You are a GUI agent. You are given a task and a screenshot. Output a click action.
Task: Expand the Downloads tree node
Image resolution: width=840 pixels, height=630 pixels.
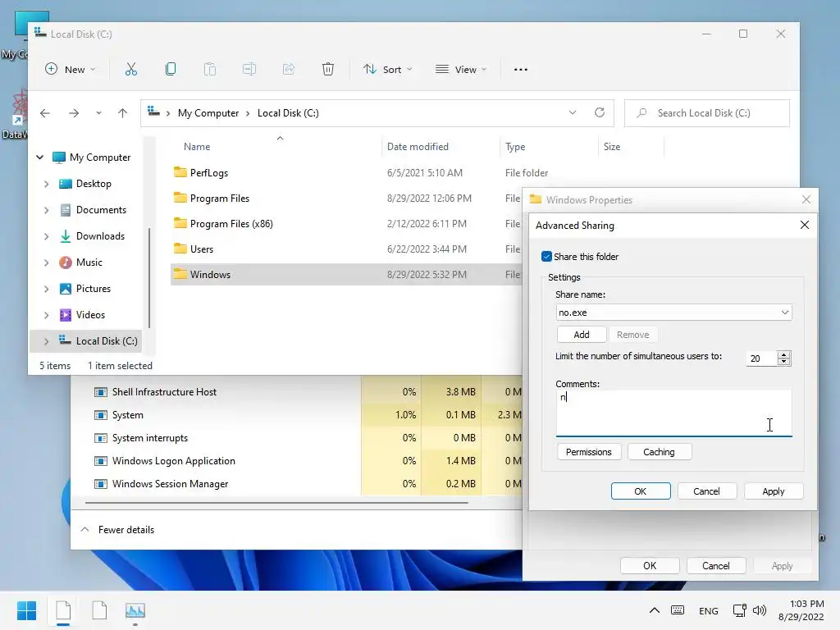(x=47, y=236)
